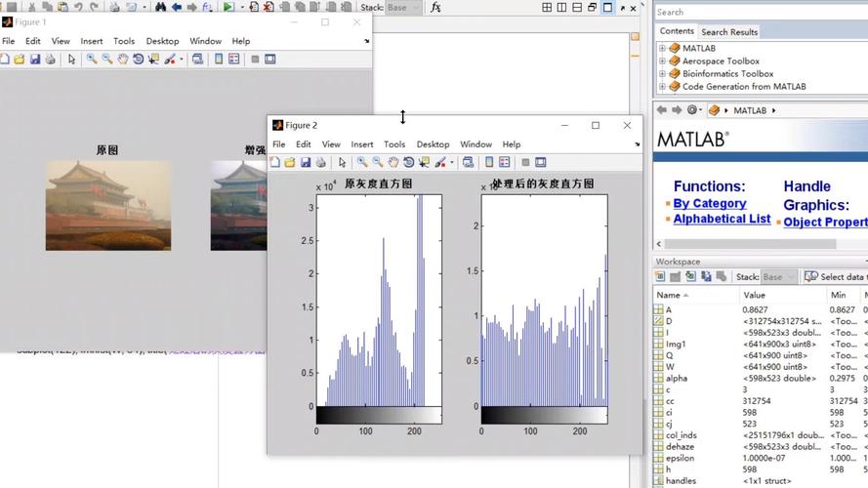Toggle Pan hand tool in Figure 1

[122, 60]
